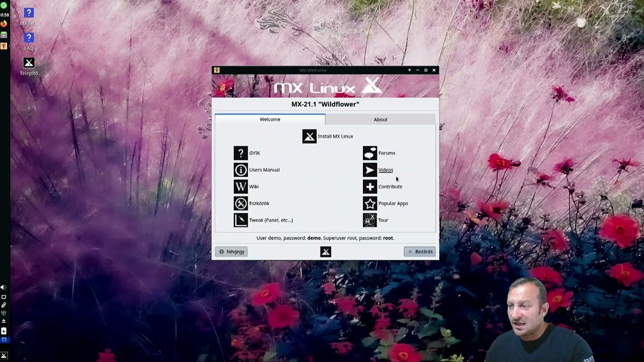This screenshot has height=362, width=644.
Task: Open Videos play icon
Action: 370,170
